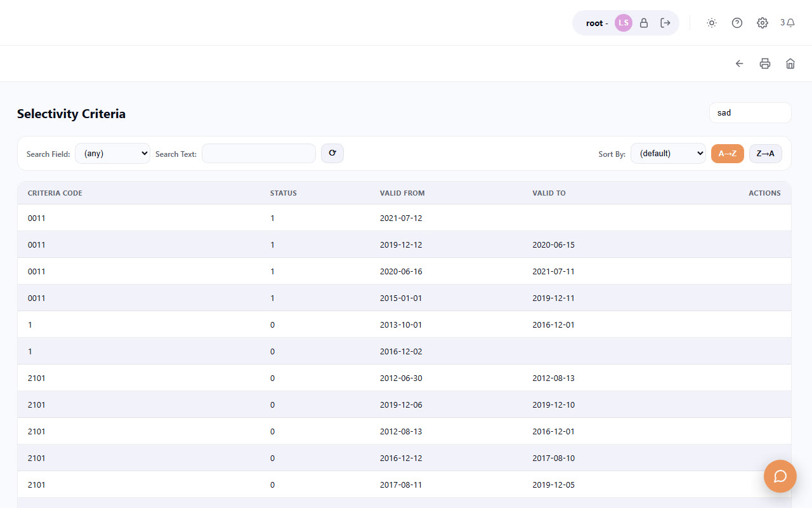Viewport: 812px width, 508px height.
Task: Click status 1 in the 2019-12-12 row
Action: [273, 244]
